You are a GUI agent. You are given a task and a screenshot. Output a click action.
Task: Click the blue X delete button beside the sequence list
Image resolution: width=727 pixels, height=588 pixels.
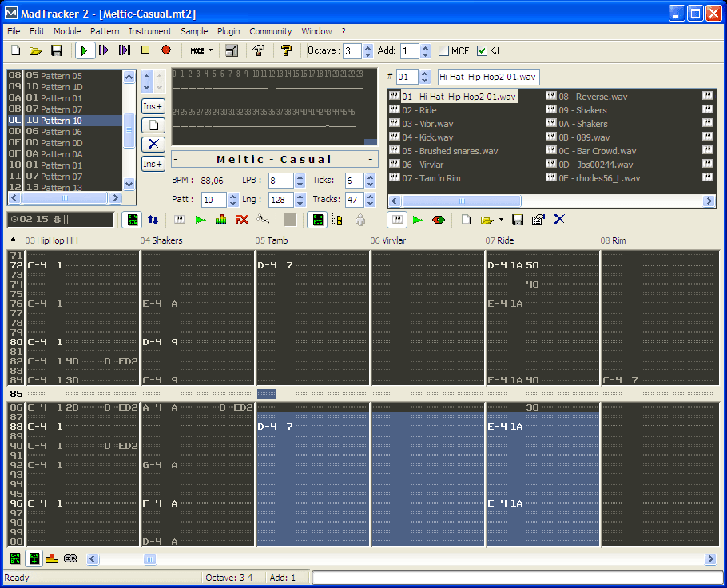pos(153,144)
